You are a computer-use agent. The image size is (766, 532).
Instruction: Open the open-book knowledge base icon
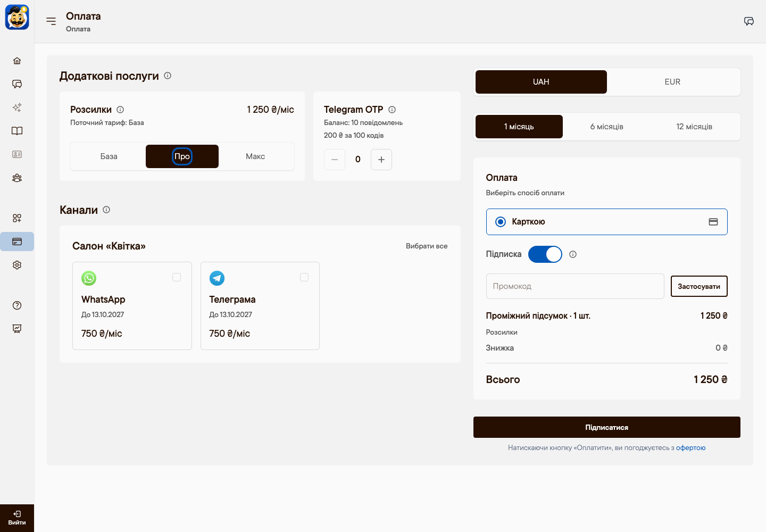tap(17, 131)
